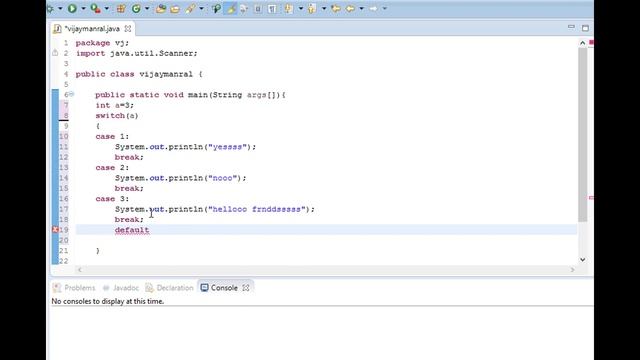Click the editor vertical scrollbar thumb
This screenshot has width=640, height=360.
point(582,135)
